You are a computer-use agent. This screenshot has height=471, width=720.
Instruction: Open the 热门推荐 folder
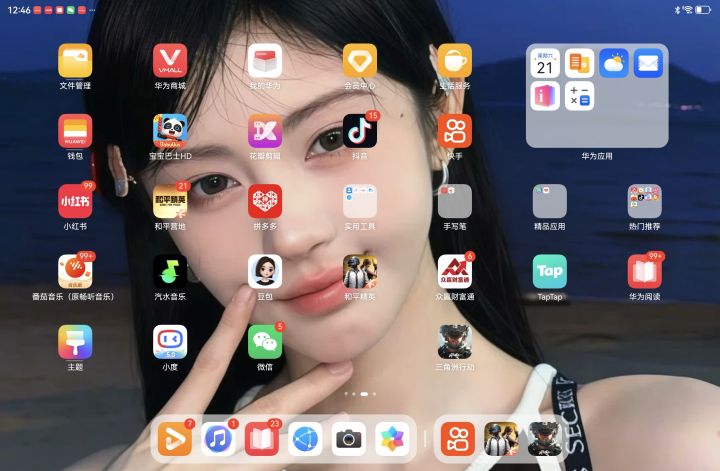tap(645, 201)
